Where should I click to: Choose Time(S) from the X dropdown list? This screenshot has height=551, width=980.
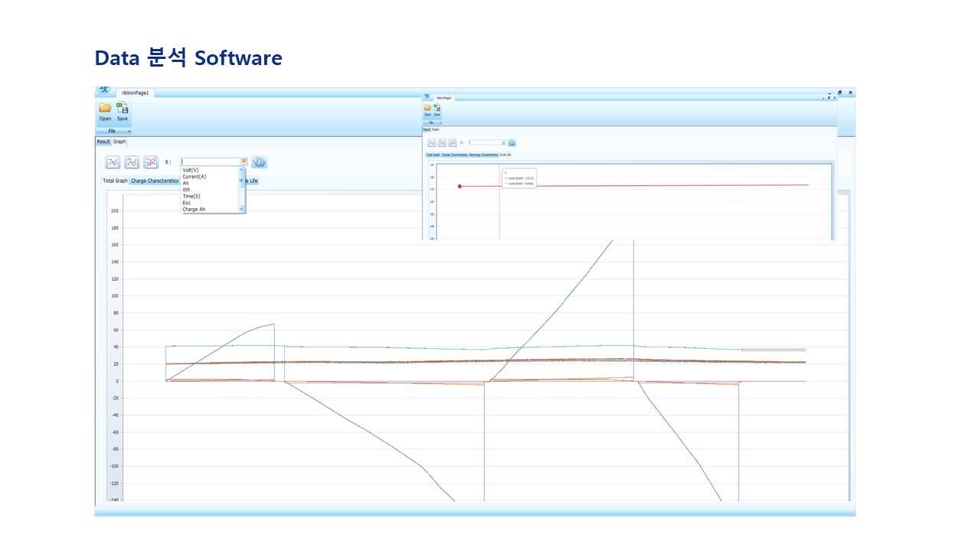pyautogui.click(x=191, y=196)
